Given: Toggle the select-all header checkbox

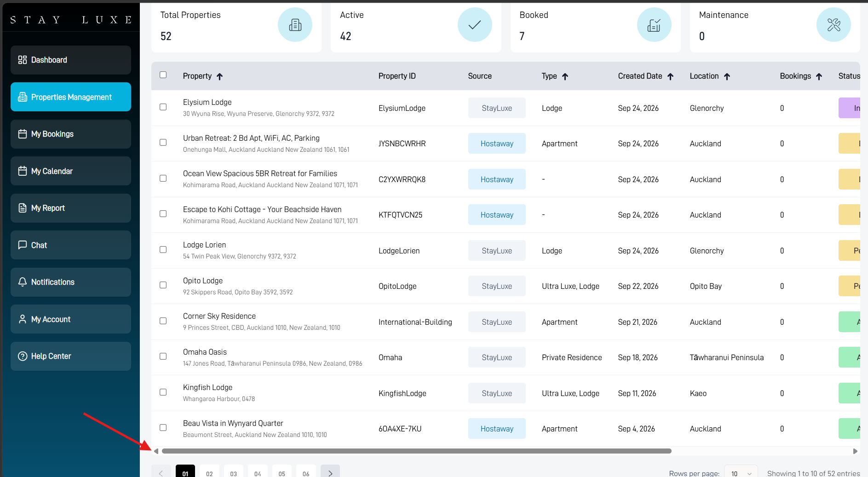Looking at the screenshot, I should [163, 75].
